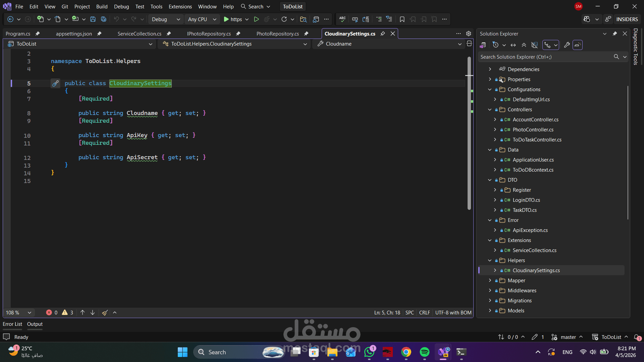Open the Error List panel tab

click(12, 324)
